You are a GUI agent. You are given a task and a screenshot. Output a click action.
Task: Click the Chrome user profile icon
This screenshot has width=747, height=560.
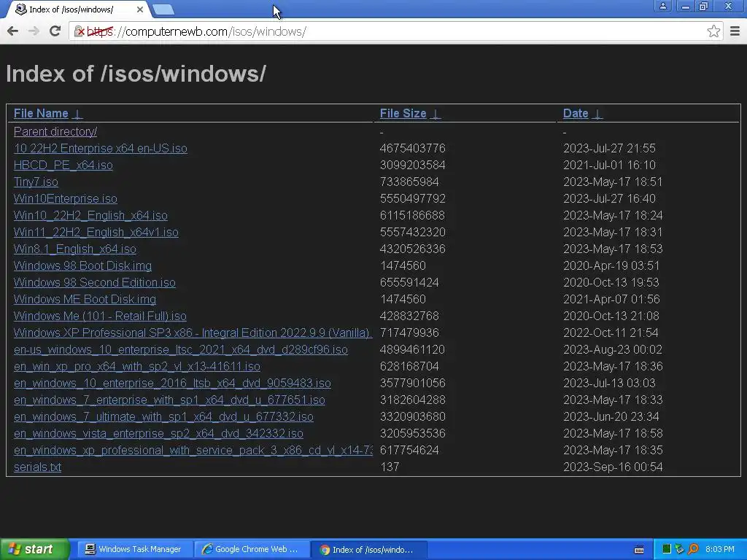(x=662, y=6)
